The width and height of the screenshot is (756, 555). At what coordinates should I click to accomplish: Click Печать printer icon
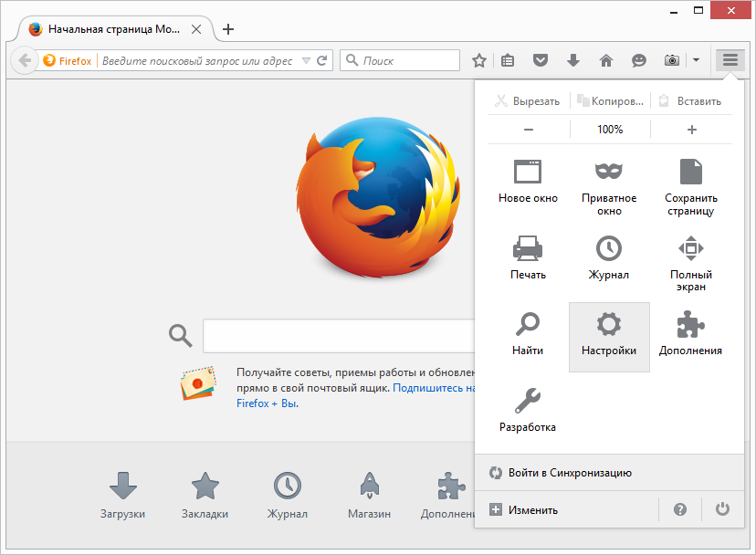(528, 256)
